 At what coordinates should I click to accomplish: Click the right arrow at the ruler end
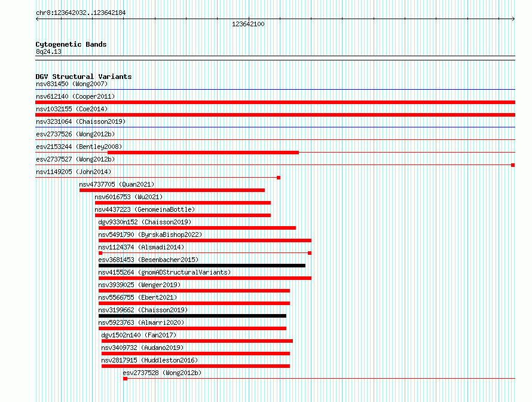(x=513, y=19)
